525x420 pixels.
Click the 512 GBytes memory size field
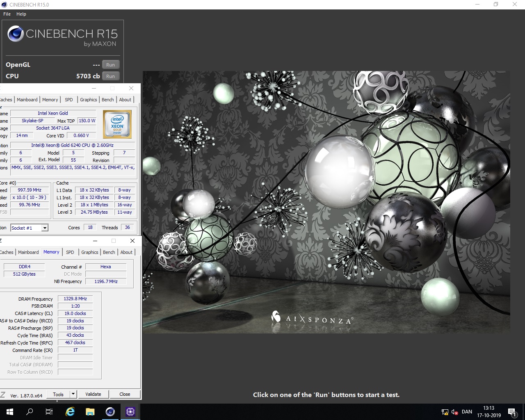(25, 274)
